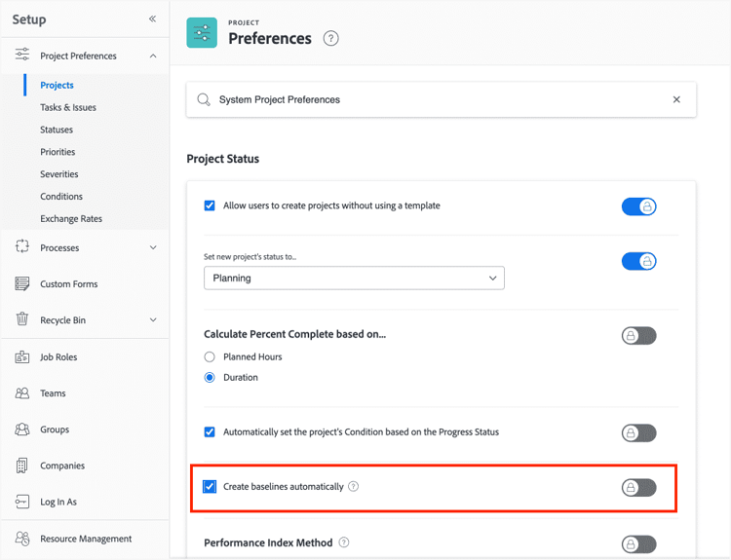The image size is (731, 560).
Task: Select the Planned Hours radio button
Action: (210, 356)
